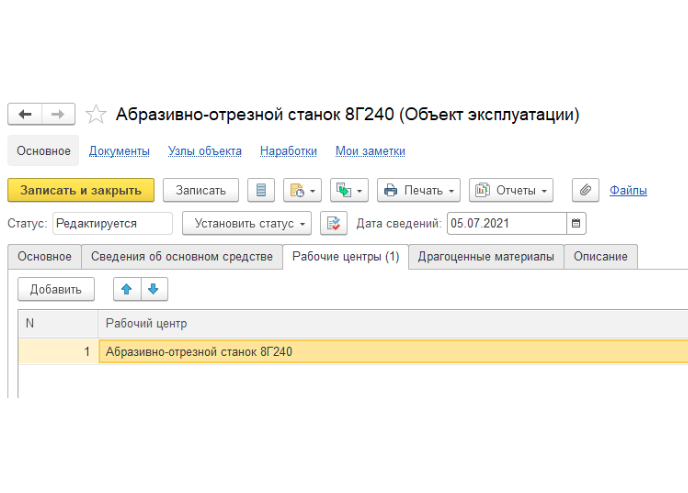Click the Статус field showing Редактируется
This screenshot has height=493, width=688.
(x=112, y=224)
